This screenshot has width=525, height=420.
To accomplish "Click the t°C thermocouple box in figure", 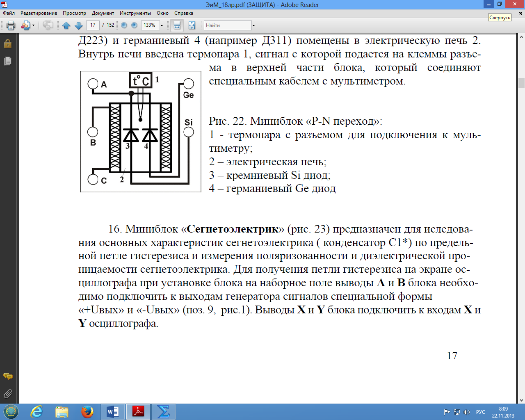I will (141, 80).
